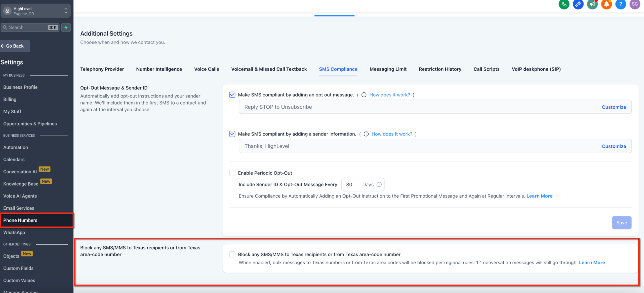
Task: Click the help question mark icon
Action: click(x=620, y=4)
